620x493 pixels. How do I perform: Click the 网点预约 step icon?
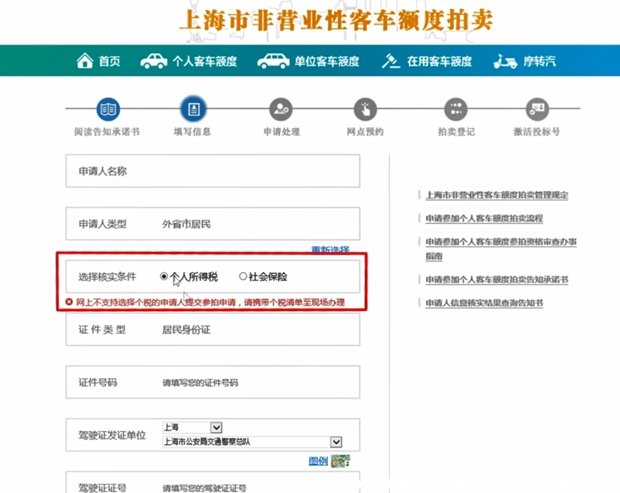[366, 109]
